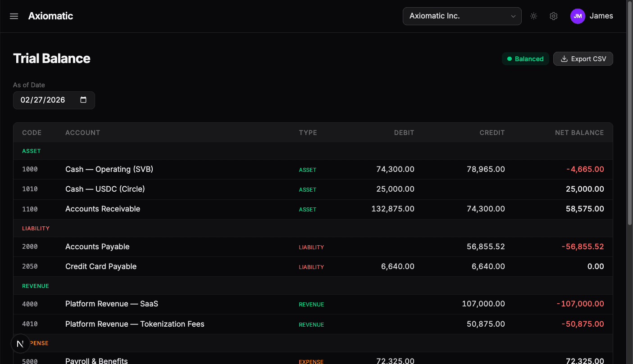The width and height of the screenshot is (633, 364).
Task: Click the download icon inside Export CSV
Action: pos(564,58)
